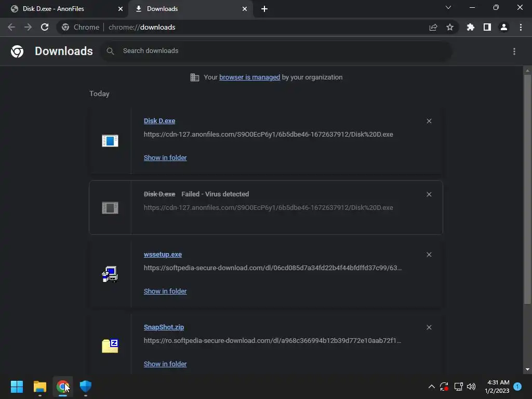Show Disk D.exe in folder
The height and width of the screenshot is (399, 532).
click(x=165, y=158)
